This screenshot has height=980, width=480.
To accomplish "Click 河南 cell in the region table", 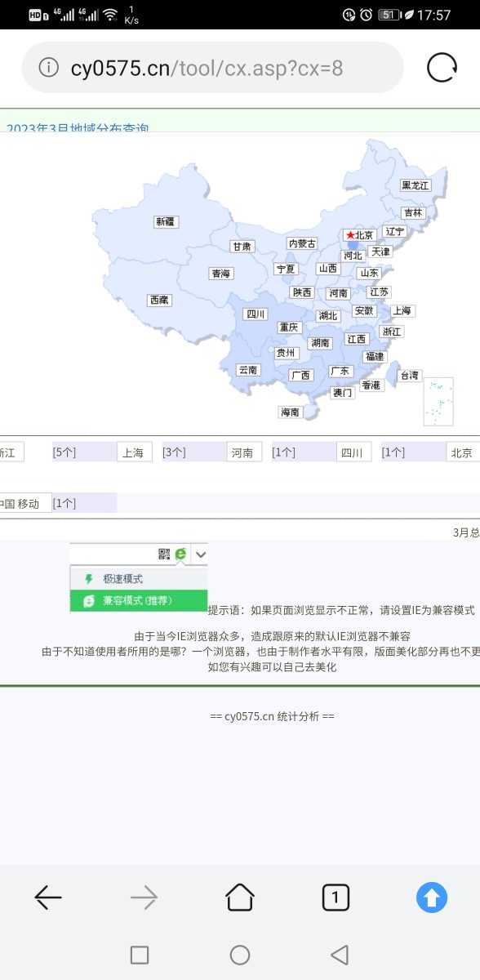I will pyautogui.click(x=244, y=452).
